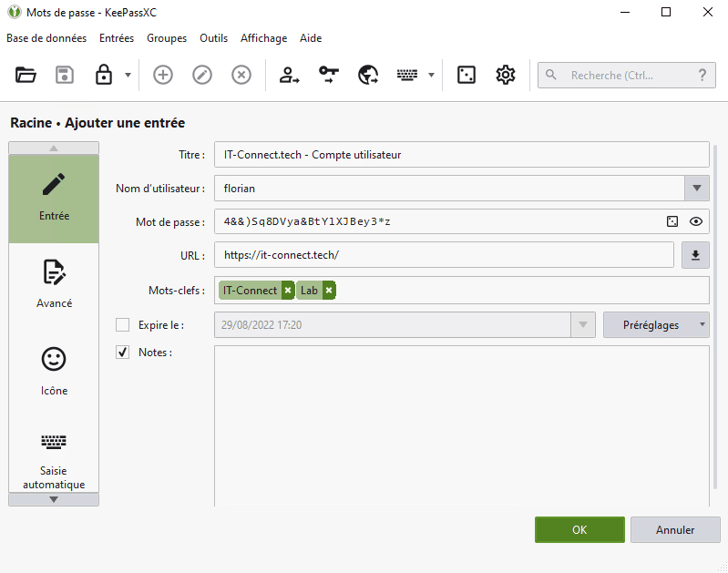Image resolution: width=728 pixels, height=573 pixels.
Task: Click the lock database icon
Action: (104, 76)
